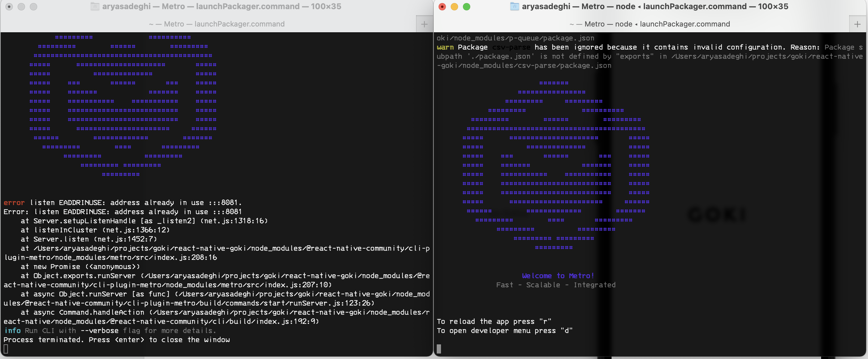The width and height of the screenshot is (868, 359).
Task: Minimize the right terminal with yellow button
Action: tap(454, 7)
